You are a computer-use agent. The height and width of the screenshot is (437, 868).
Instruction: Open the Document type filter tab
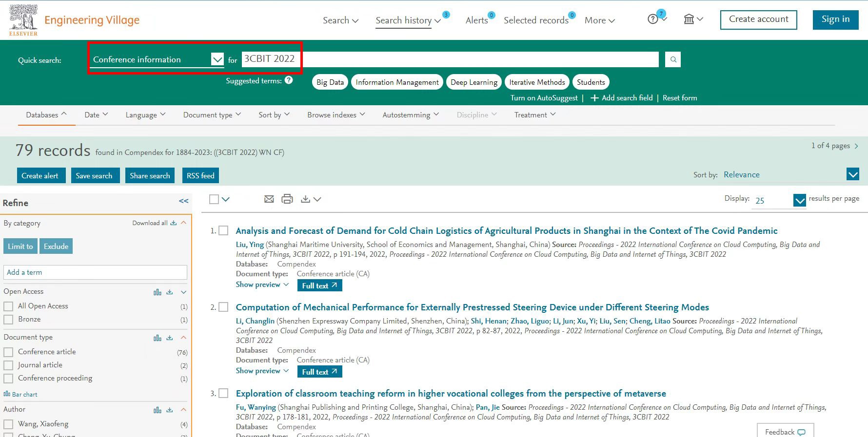click(212, 115)
